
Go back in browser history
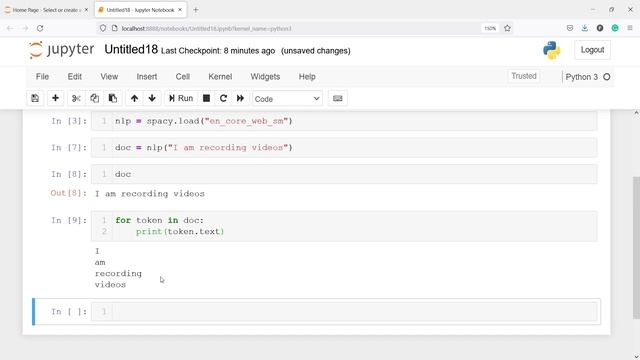(10, 28)
